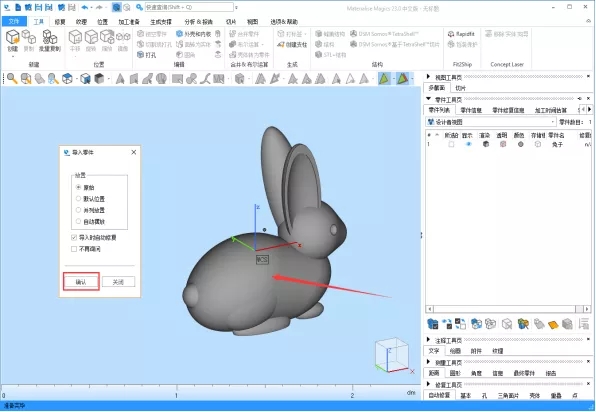
Task: Switch to the 修复 ribbon tab
Action: coord(60,22)
